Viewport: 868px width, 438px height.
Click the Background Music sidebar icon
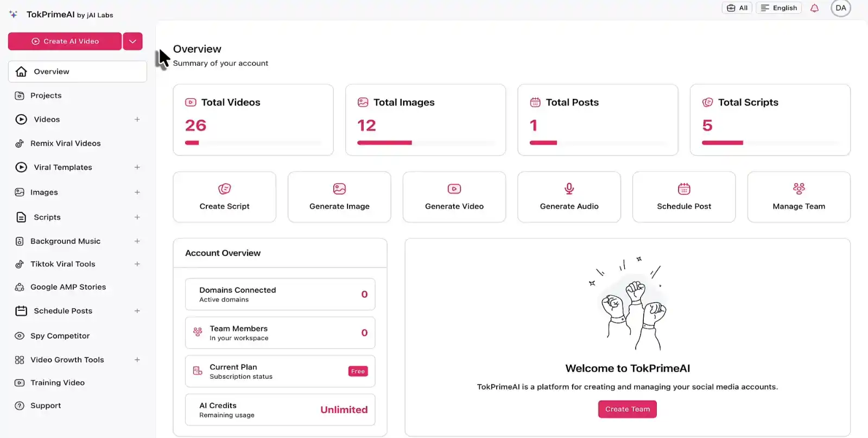point(20,241)
